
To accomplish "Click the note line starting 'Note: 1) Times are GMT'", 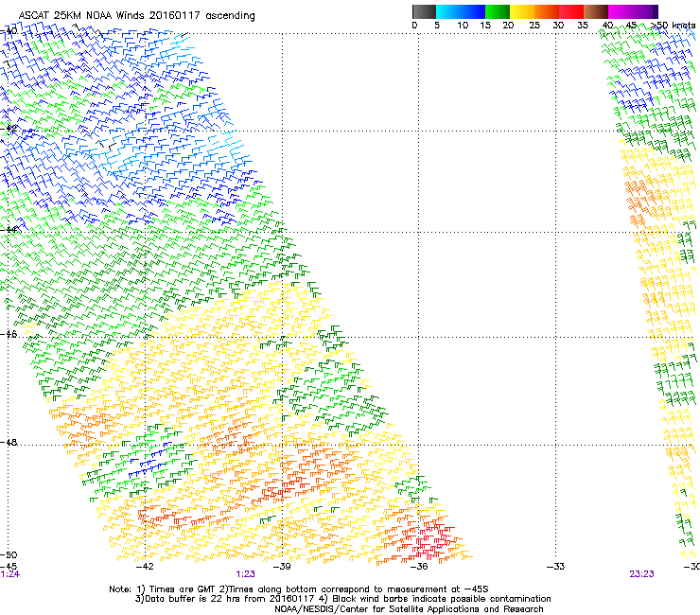I will 299,589.
